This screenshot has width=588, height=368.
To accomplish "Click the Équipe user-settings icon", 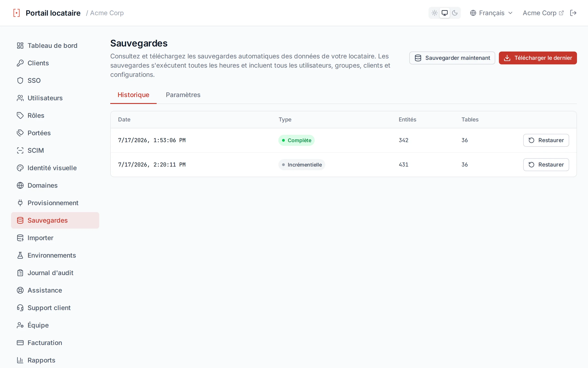I will click(x=20, y=325).
